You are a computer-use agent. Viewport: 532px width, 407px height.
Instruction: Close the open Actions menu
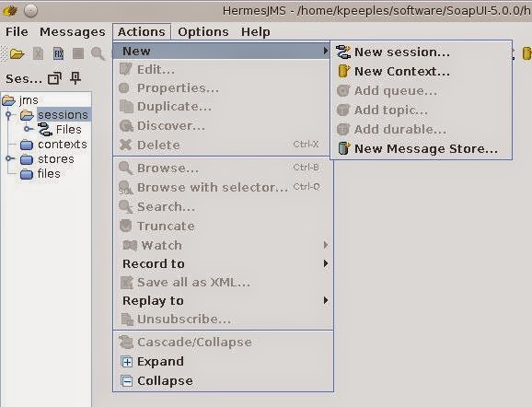pyautogui.click(x=142, y=32)
